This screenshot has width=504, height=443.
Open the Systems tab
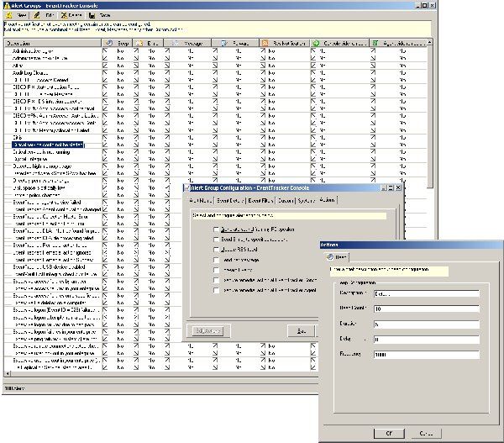[x=306, y=200]
